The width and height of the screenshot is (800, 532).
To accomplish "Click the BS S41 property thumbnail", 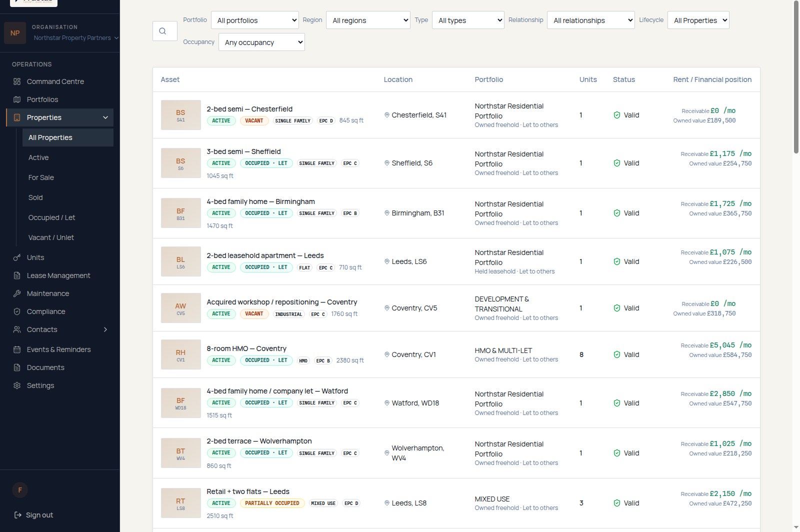I will point(180,115).
